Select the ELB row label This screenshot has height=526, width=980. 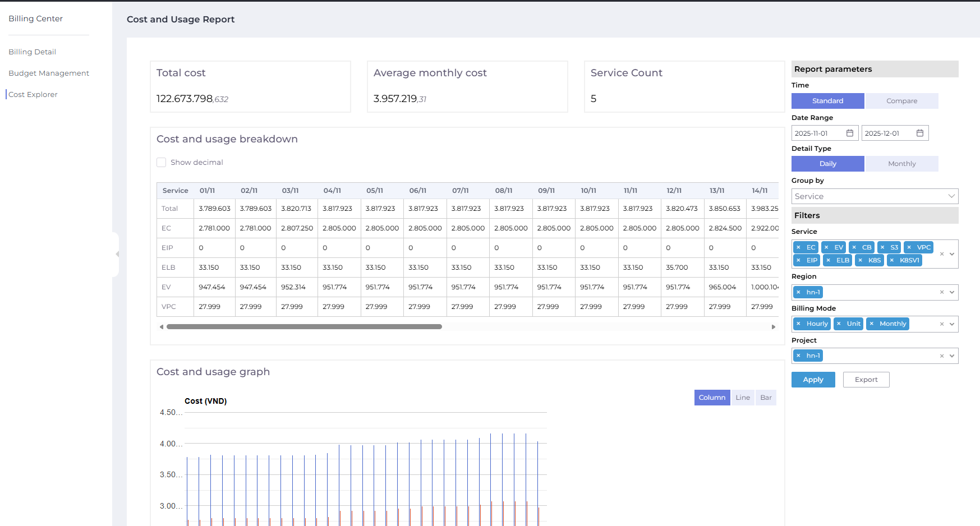tap(168, 267)
